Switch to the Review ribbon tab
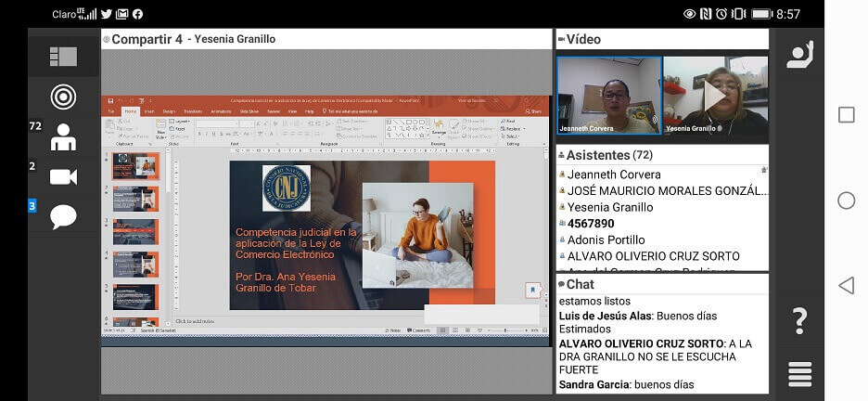The width and height of the screenshot is (868, 401). 274,111
